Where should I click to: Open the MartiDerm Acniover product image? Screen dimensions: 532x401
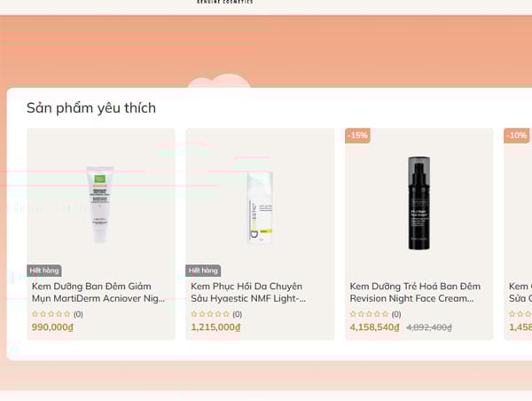(x=100, y=205)
